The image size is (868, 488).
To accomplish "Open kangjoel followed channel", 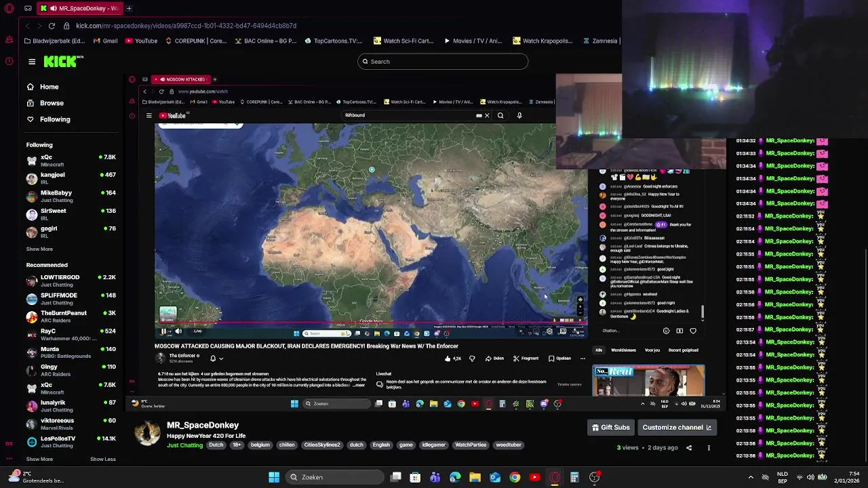I will coord(71,178).
